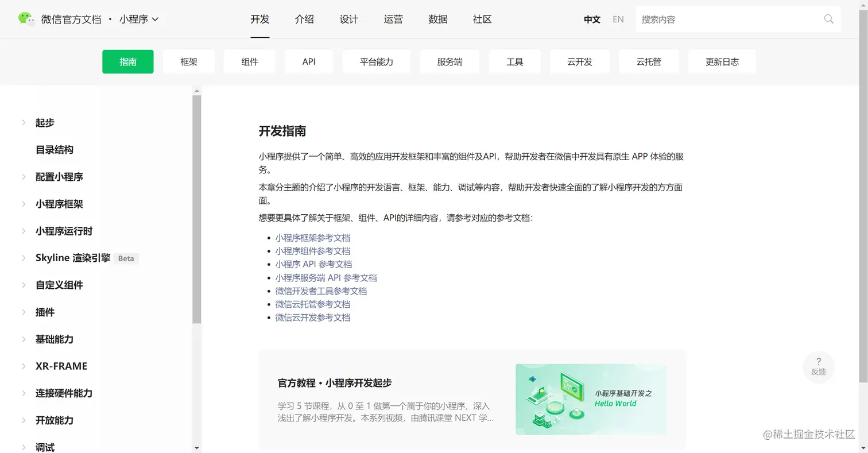
Task: Switch to the 开发 top navigation tab
Action: click(260, 19)
